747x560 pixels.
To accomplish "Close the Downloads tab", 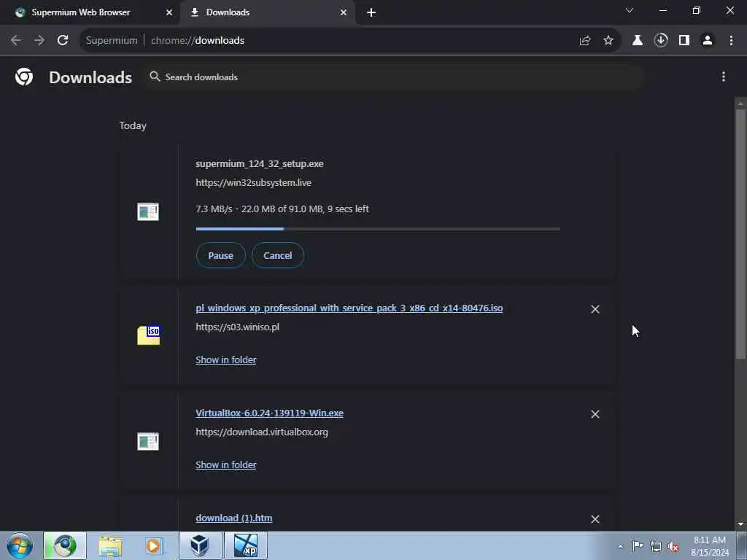I will [344, 12].
